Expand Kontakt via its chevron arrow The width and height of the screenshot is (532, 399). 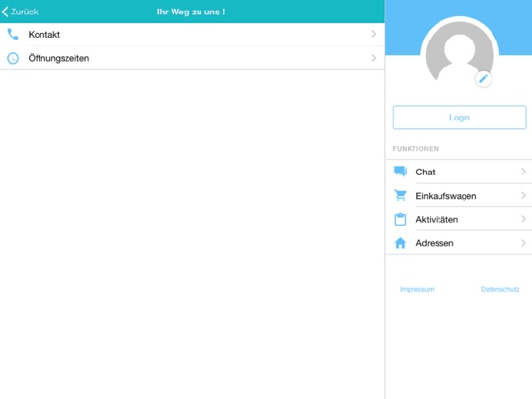374,34
